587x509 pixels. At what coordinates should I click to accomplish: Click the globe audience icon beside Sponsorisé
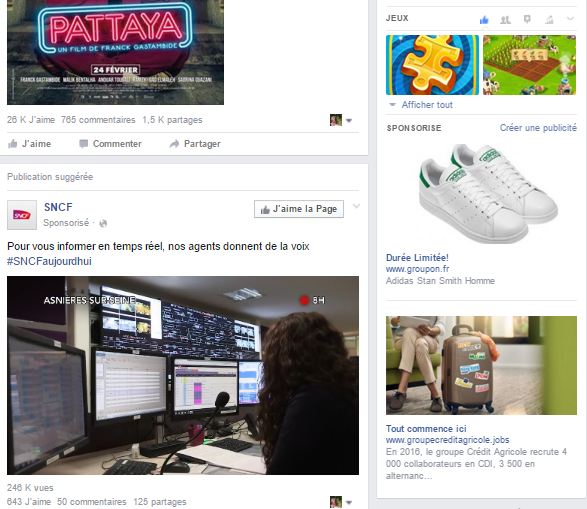[x=103, y=223]
